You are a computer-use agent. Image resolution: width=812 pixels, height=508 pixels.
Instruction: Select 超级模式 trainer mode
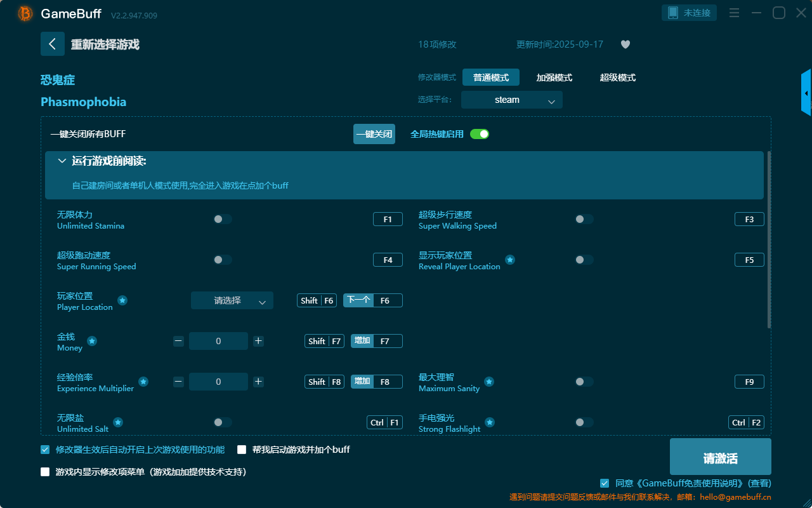tap(618, 77)
